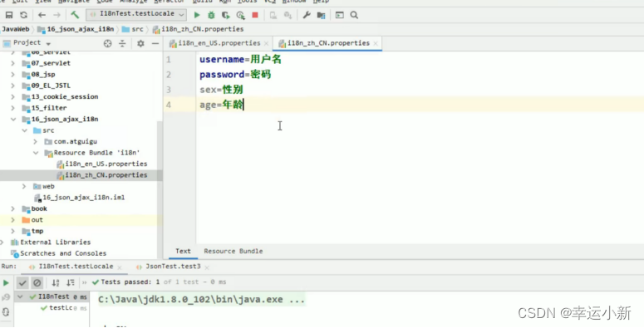
Task: Click the Search Everywhere magnifier icon
Action: pos(354,15)
